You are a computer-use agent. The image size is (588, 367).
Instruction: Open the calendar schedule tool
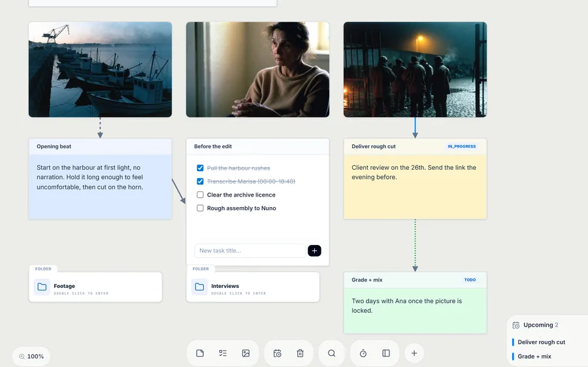click(277, 353)
